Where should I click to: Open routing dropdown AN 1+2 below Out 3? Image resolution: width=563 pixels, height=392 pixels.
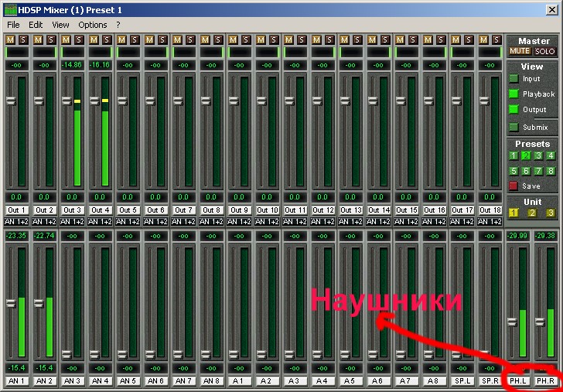tap(72, 222)
